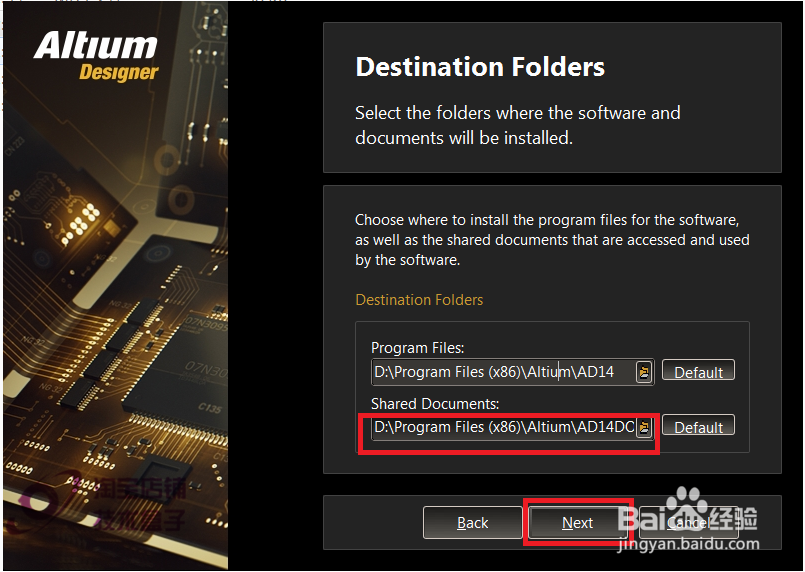
Task: Select the gold Destination Folders section label
Action: (419, 300)
